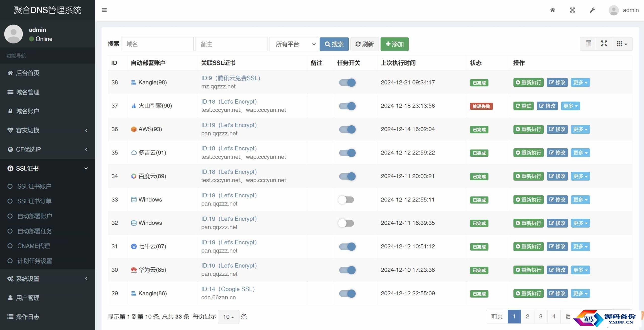Viewport: 644px width, 330px height.
Task: Enable task switch for row 32
Action: pos(346,223)
